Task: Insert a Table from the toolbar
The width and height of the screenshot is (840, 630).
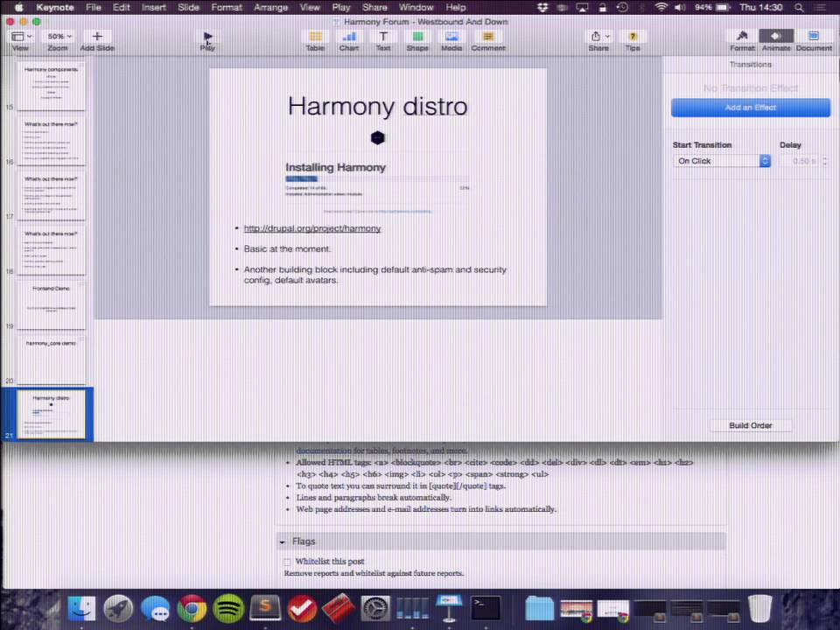Action: (x=316, y=37)
